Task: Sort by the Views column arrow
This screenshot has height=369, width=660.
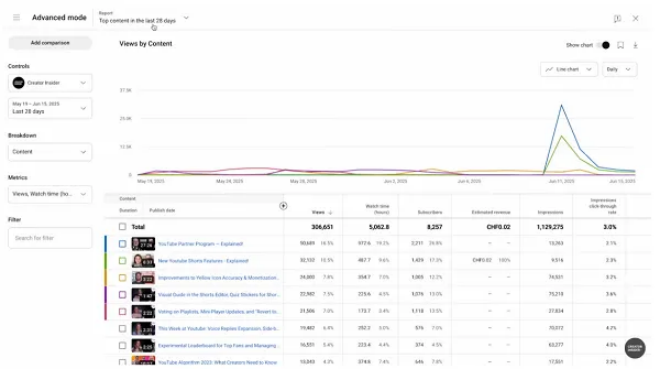Action: point(330,212)
